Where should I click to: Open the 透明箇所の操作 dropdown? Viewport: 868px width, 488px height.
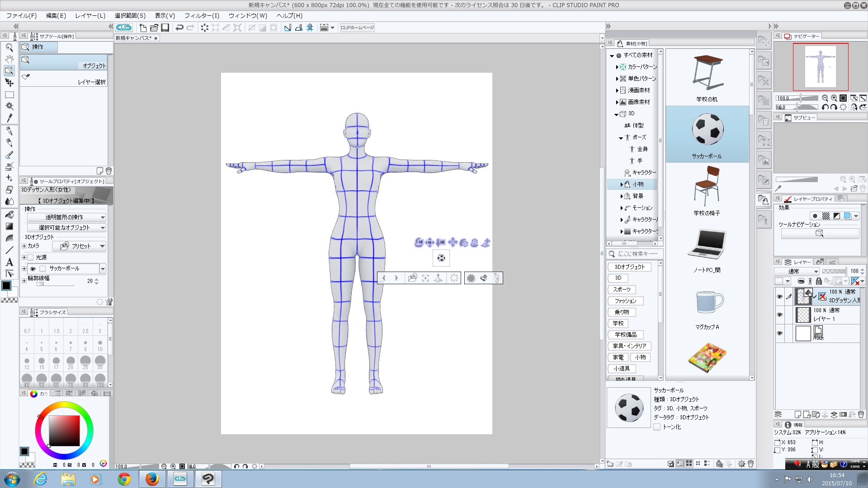click(x=66, y=217)
